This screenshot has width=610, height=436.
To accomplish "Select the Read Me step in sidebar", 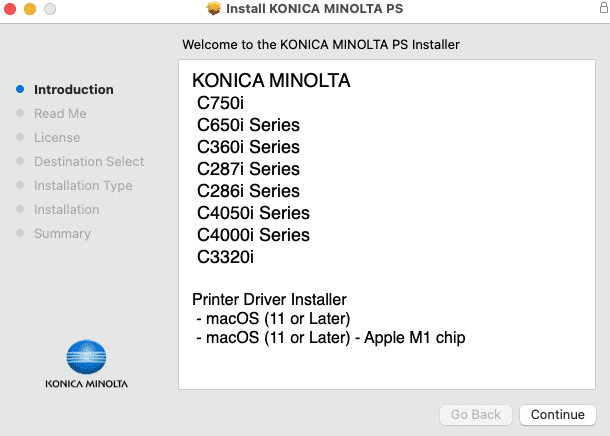I will [x=60, y=113].
